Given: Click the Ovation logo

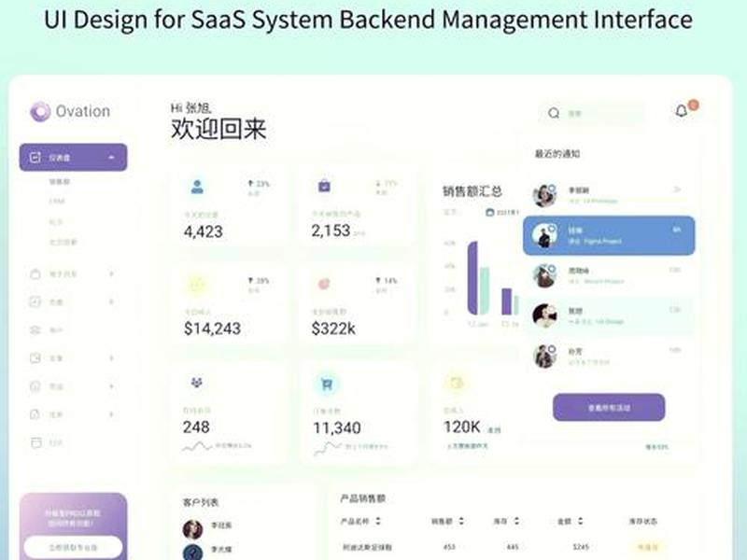Looking at the screenshot, I should [70, 111].
